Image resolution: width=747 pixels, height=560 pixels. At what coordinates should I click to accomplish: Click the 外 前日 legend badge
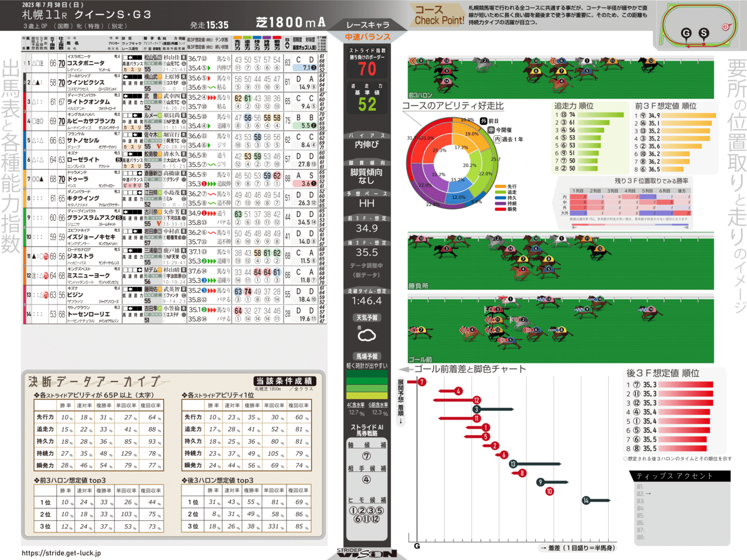[x=489, y=121]
